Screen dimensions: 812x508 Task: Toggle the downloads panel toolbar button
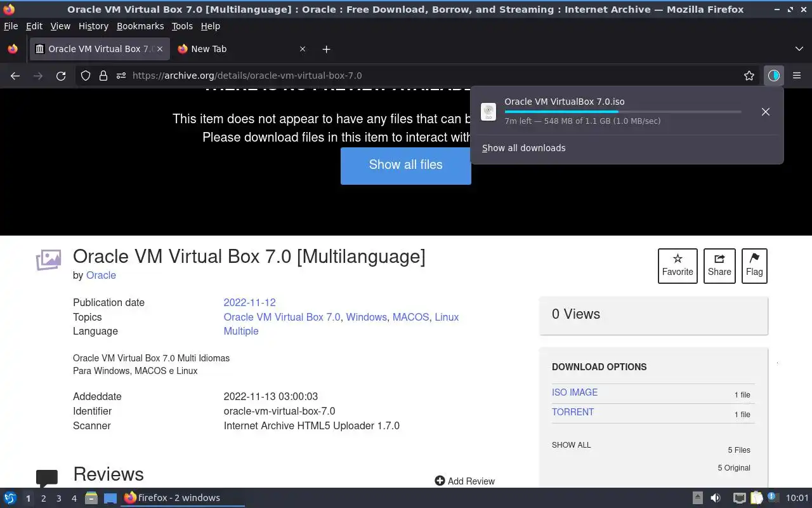pos(773,76)
